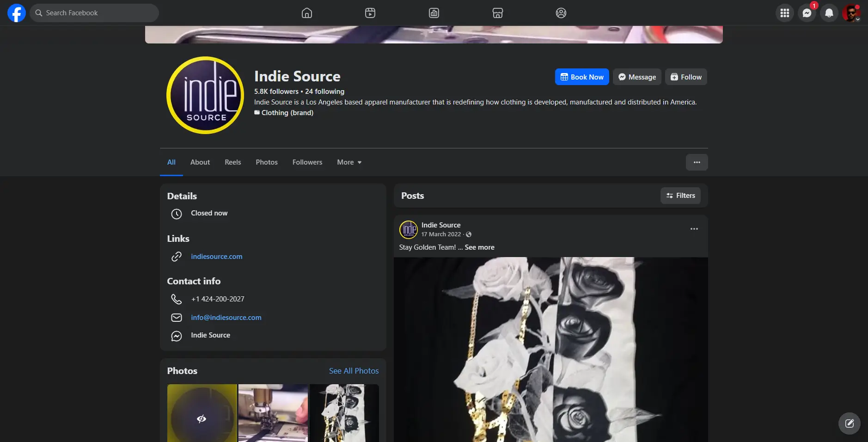Open the page options three-dots button
Viewport: 868px width, 442px height.
tap(697, 162)
